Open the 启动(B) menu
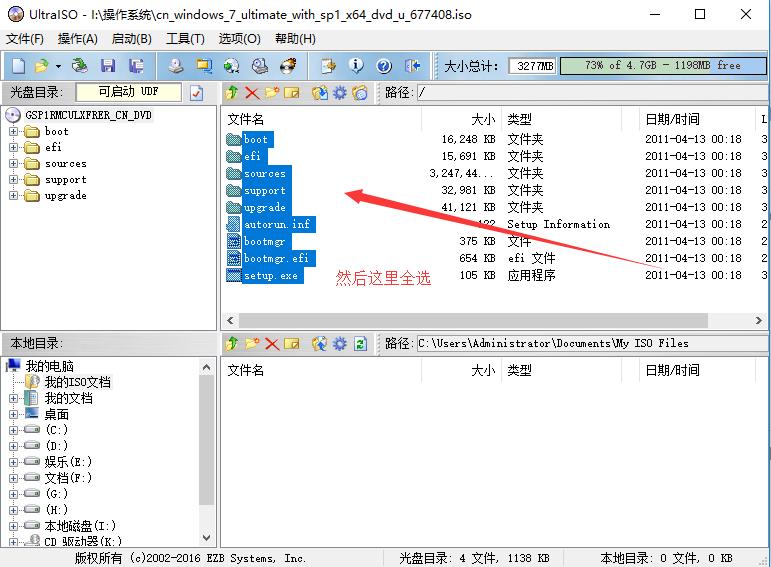 click(131, 39)
